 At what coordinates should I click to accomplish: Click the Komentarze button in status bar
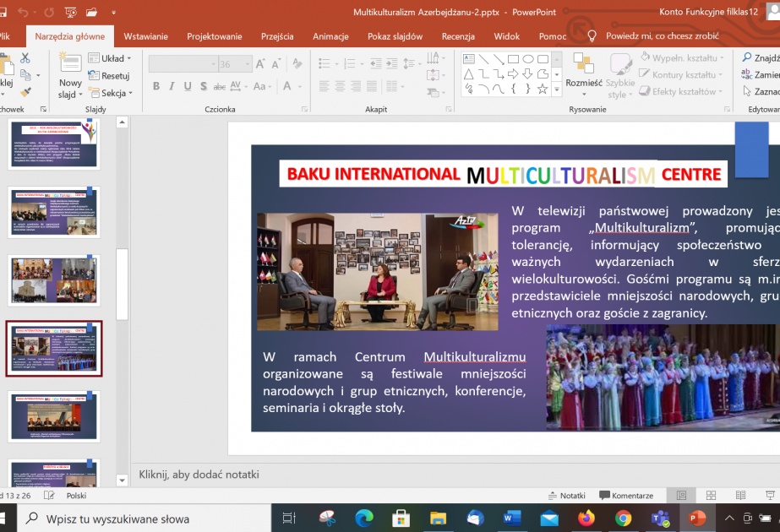pos(626,495)
